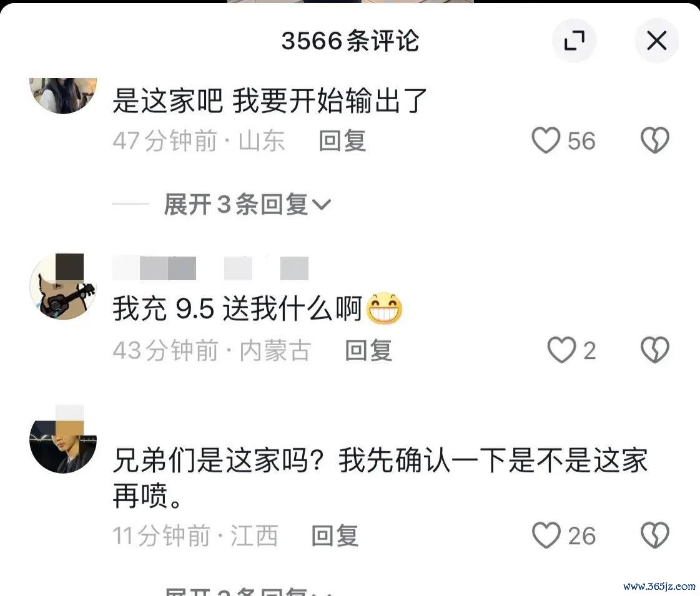This screenshot has width=700, height=596.
Task: Expand the comments panel to full screen
Action: 574,41
